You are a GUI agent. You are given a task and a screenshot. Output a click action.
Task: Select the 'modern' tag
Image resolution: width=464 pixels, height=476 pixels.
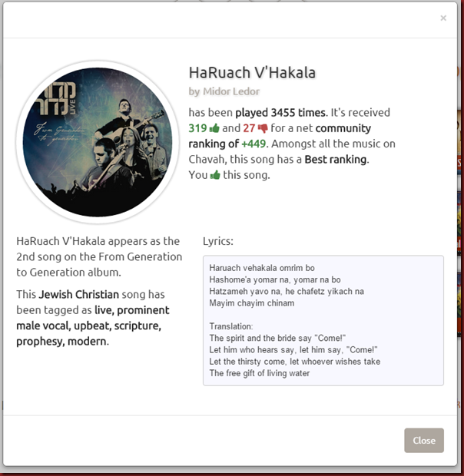(87, 341)
